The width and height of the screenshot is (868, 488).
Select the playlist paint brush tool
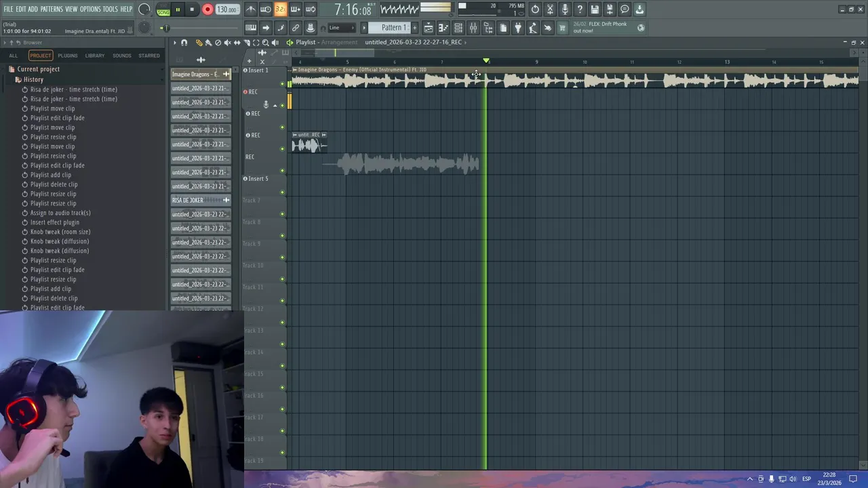click(208, 43)
